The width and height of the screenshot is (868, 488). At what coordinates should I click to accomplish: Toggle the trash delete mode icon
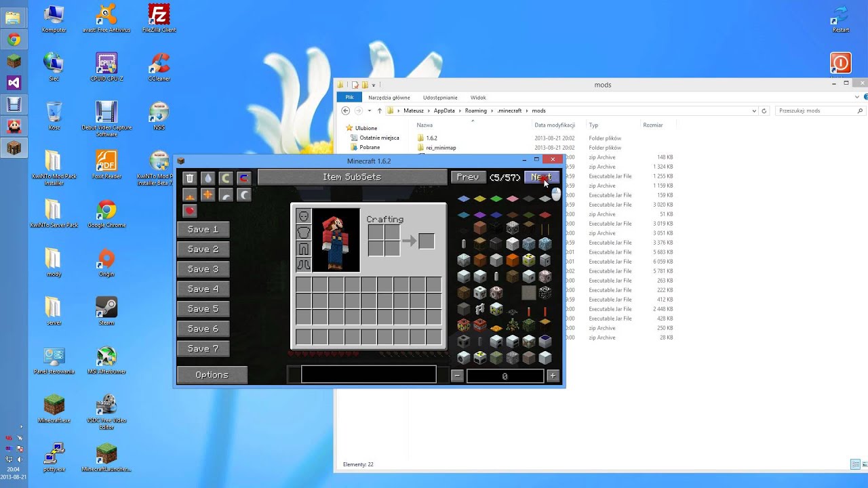(190, 178)
